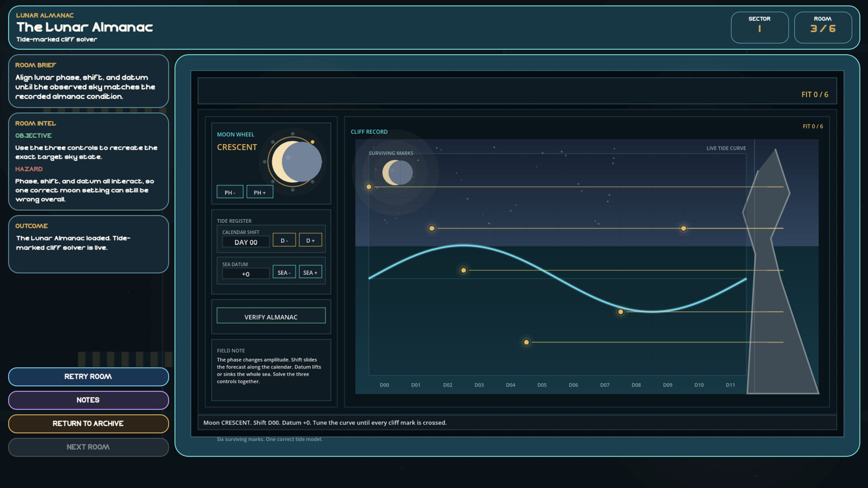
Task: Increase calendar shift with D +
Action: tap(310, 240)
